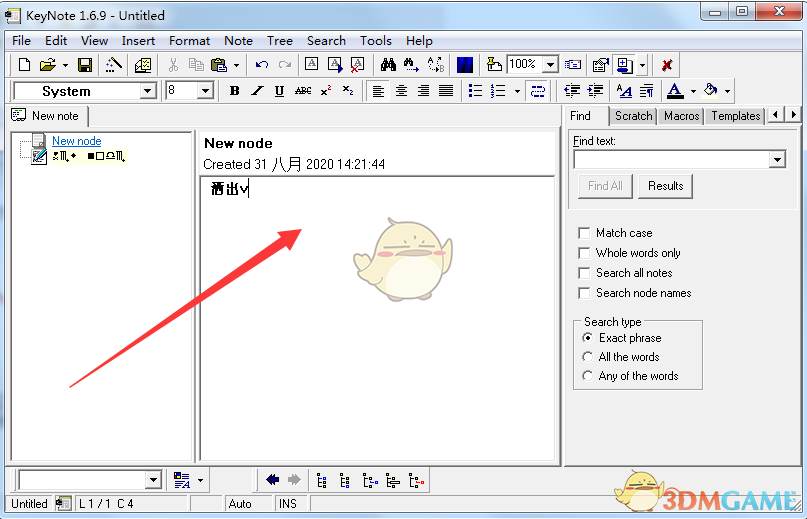807x519 pixels.
Task: Select All the words search type
Action: (587, 357)
